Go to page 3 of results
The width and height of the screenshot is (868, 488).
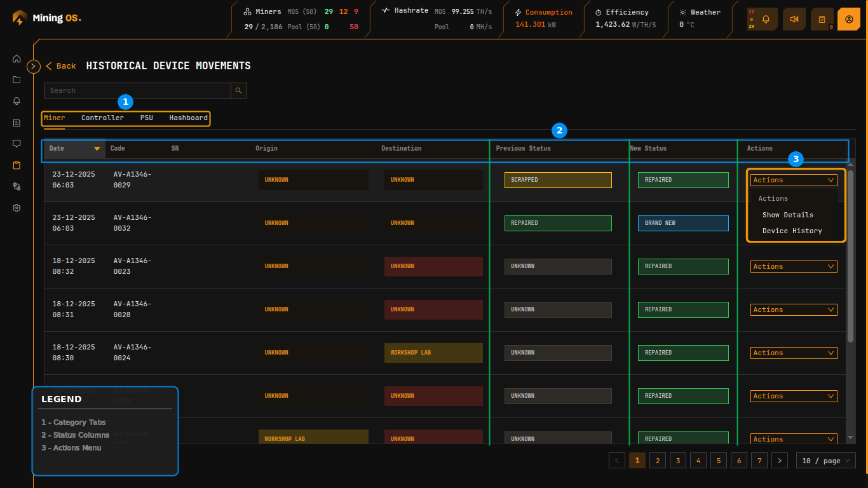pyautogui.click(x=678, y=461)
